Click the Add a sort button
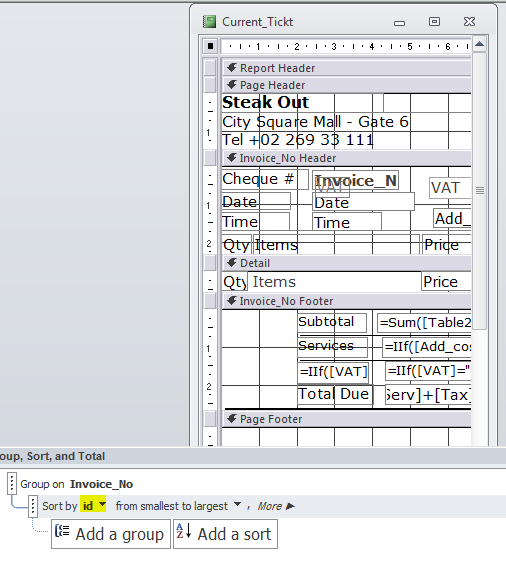The width and height of the screenshot is (506, 562). (225, 534)
